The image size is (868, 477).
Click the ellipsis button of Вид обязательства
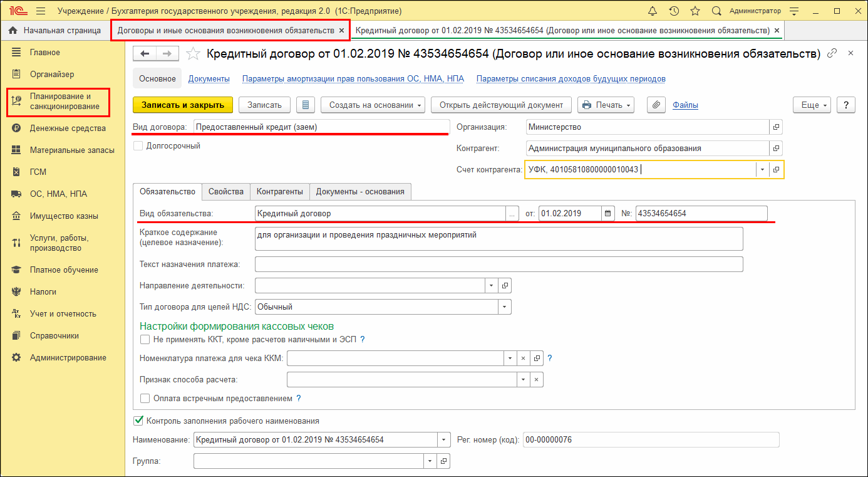click(x=512, y=213)
